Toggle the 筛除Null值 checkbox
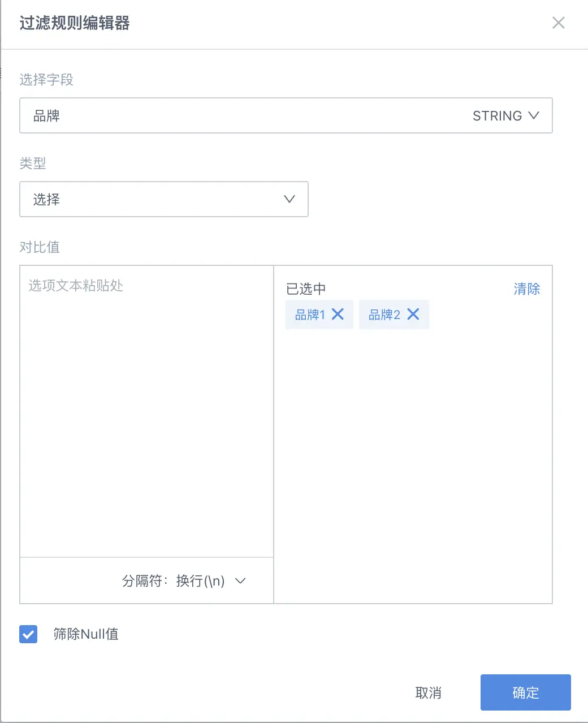588x723 pixels. tap(28, 634)
